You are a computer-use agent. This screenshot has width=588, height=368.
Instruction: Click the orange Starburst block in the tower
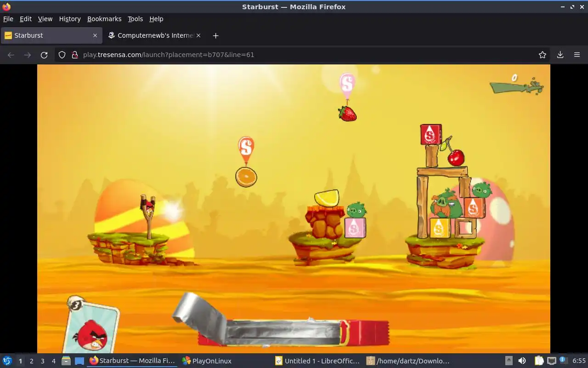pyautogui.click(x=474, y=207)
